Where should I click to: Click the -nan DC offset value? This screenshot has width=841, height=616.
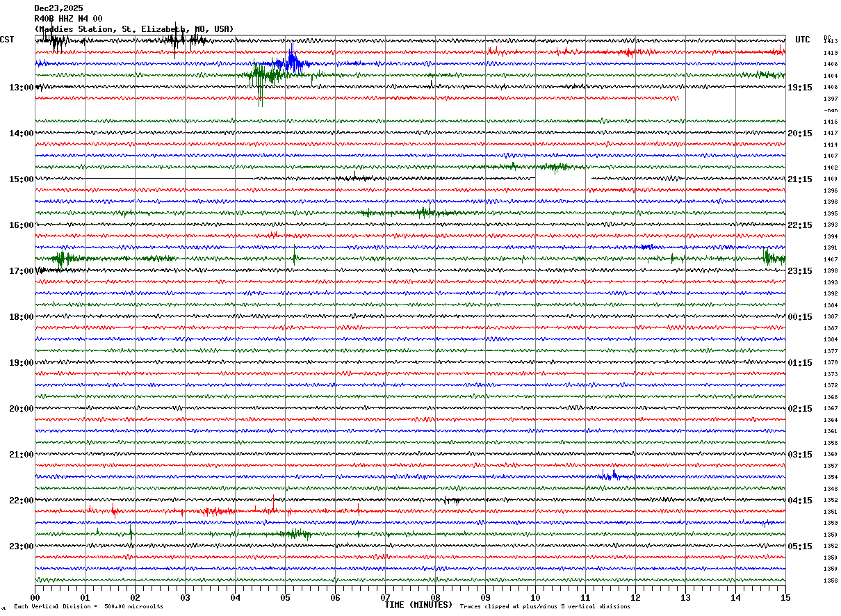click(831, 111)
